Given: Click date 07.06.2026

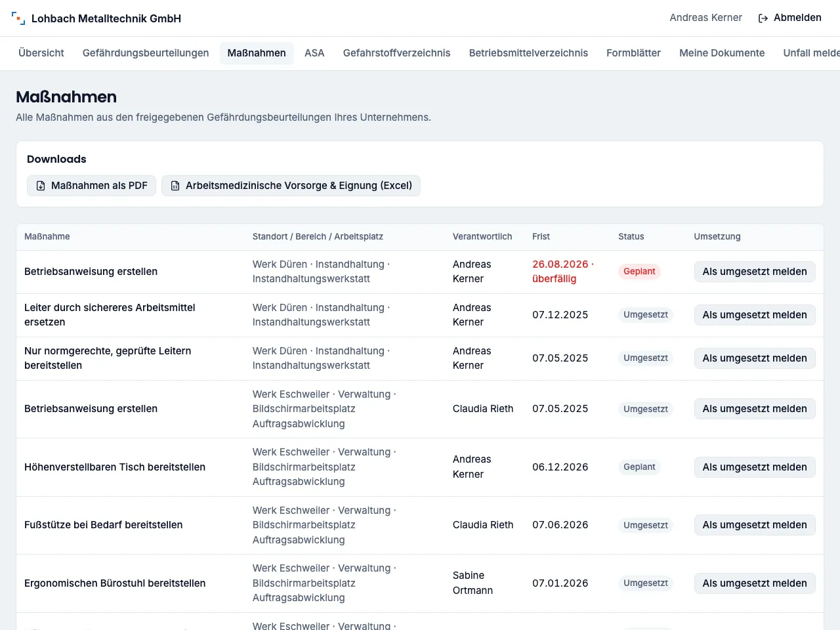Looking at the screenshot, I should [560, 525].
